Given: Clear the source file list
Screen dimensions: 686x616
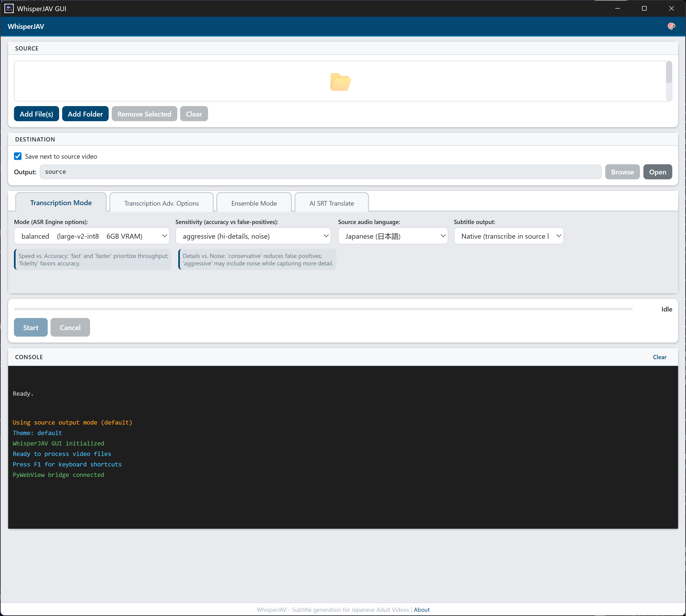Looking at the screenshot, I should 194,114.
